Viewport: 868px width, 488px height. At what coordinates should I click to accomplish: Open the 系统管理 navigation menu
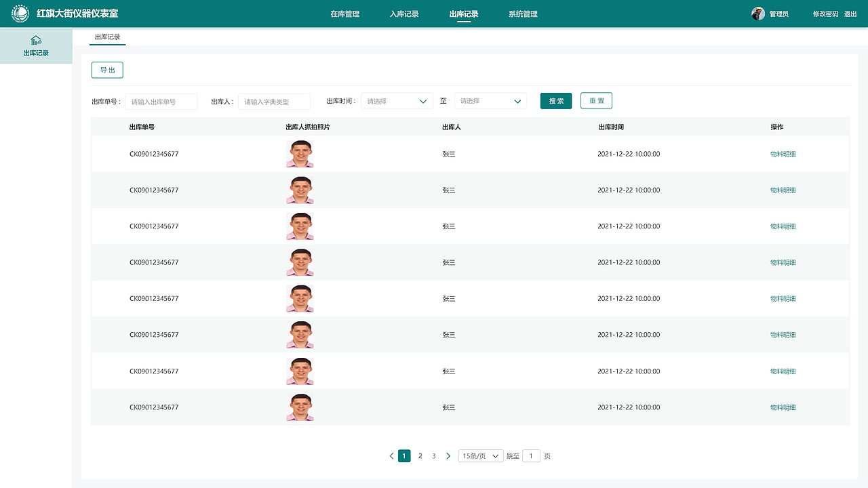click(522, 14)
